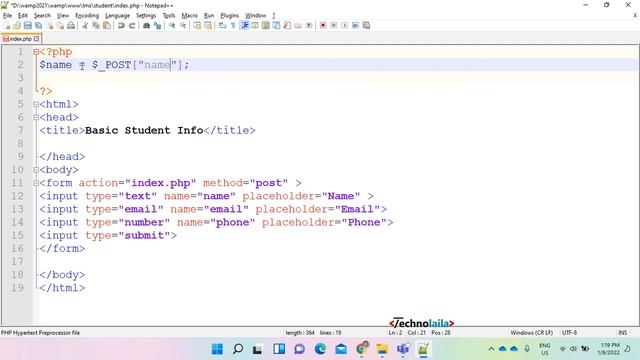Toggle Show All Characters pilcrow icon
Viewport: 640px width, 360px height.
(233, 25)
